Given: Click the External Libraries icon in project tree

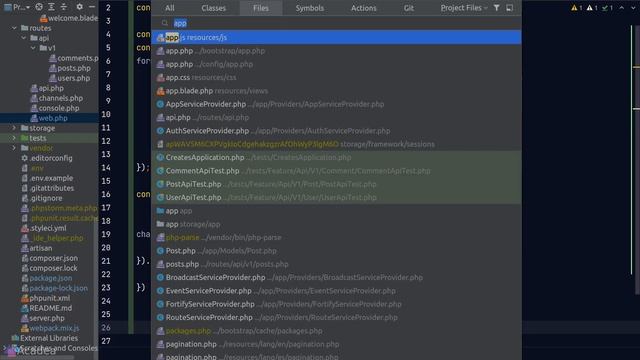Looking at the screenshot, I should 15,338.
